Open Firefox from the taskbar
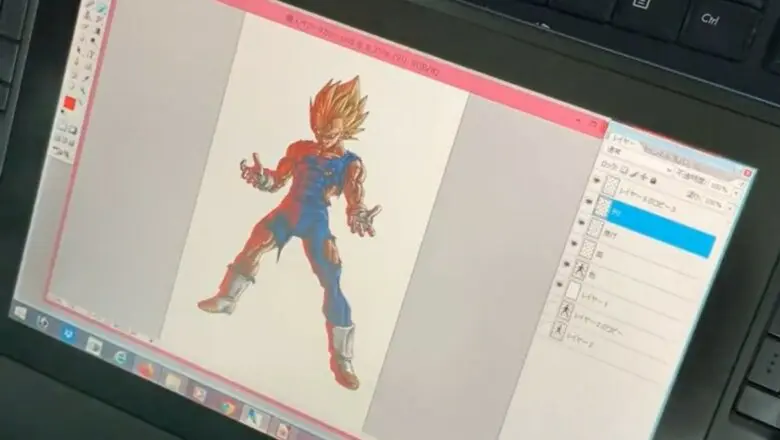Image resolution: width=780 pixels, height=440 pixels. (146, 369)
